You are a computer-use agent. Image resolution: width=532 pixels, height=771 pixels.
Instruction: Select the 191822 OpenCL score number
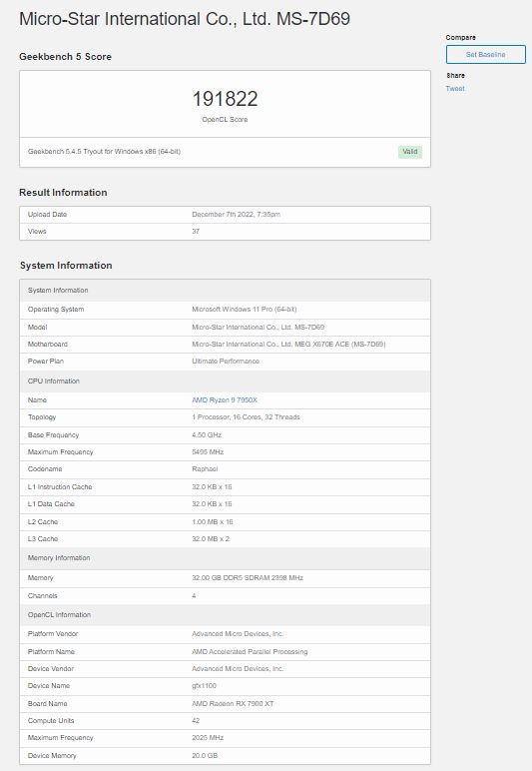pyautogui.click(x=225, y=99)
